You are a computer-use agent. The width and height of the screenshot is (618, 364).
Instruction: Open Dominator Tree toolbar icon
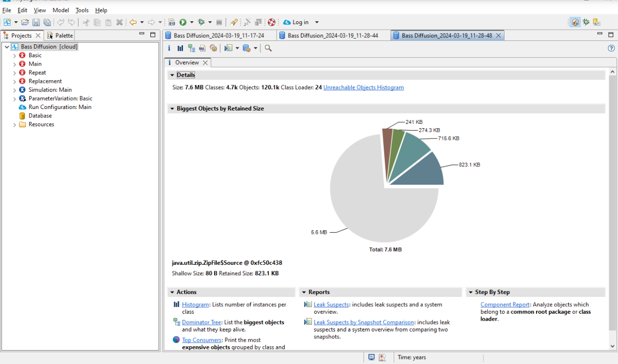[191, 48]
